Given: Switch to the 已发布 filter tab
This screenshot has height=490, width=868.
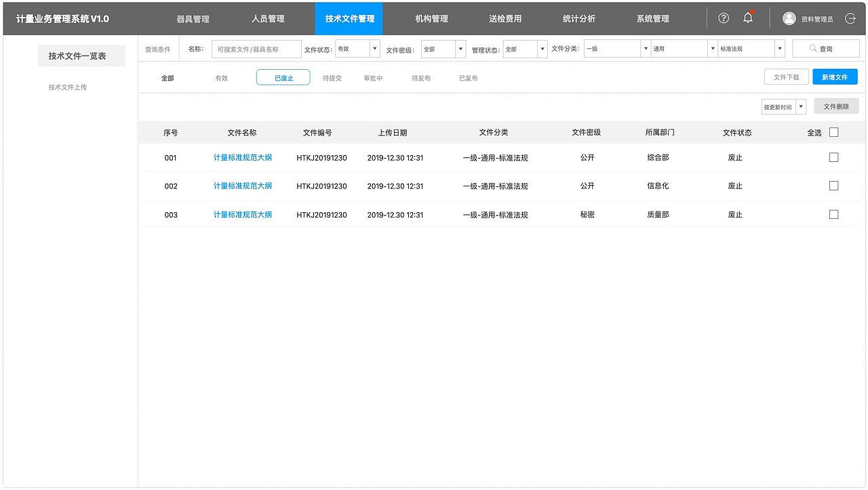Looking at the screenshot, I should (469, 78).
